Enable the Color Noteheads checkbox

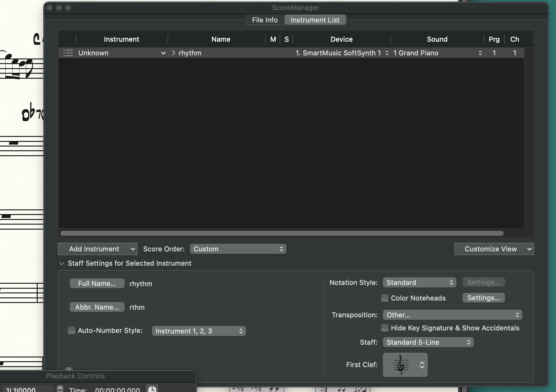pos(385,298)
